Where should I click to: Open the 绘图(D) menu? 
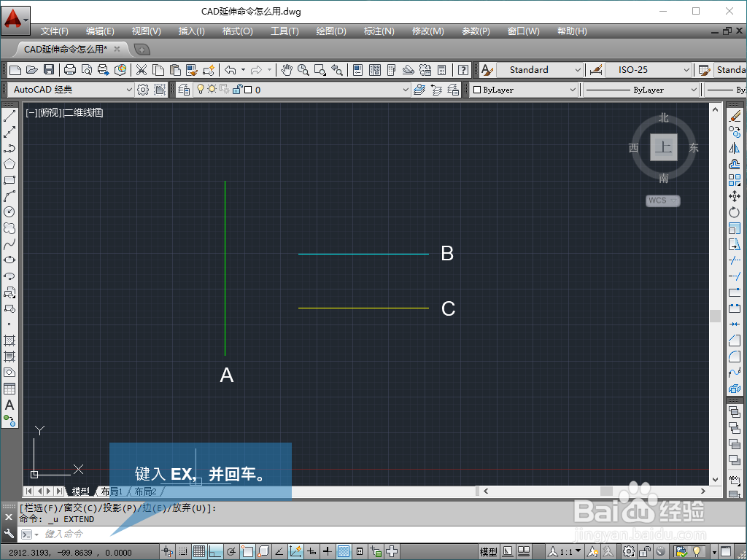(331, 31)
